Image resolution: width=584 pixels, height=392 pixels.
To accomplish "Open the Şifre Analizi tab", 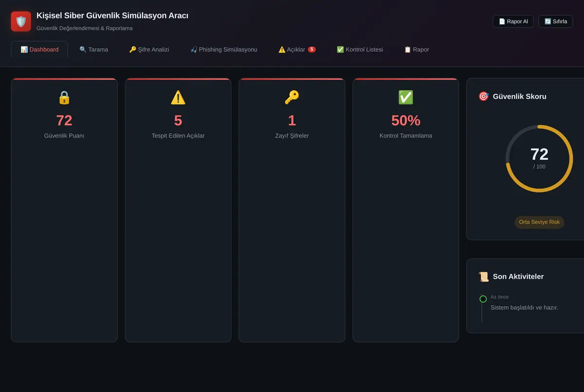I will (x=149, y=50).
